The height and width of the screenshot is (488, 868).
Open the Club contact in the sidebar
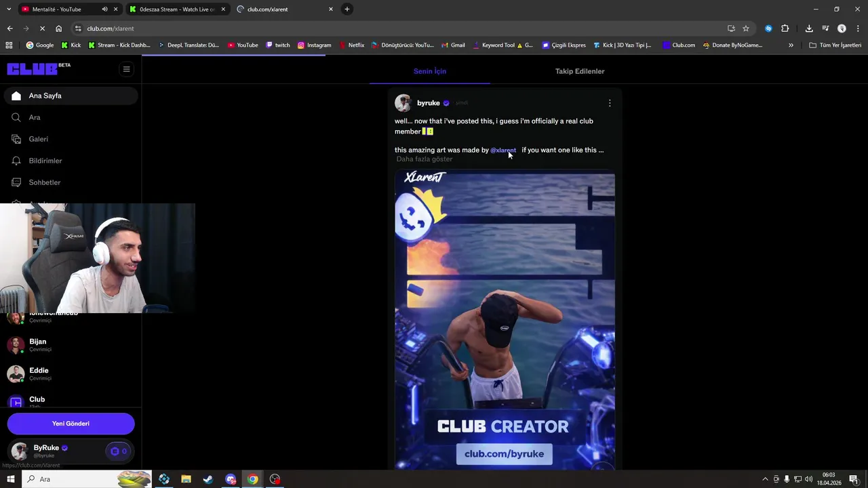(71, 401)
